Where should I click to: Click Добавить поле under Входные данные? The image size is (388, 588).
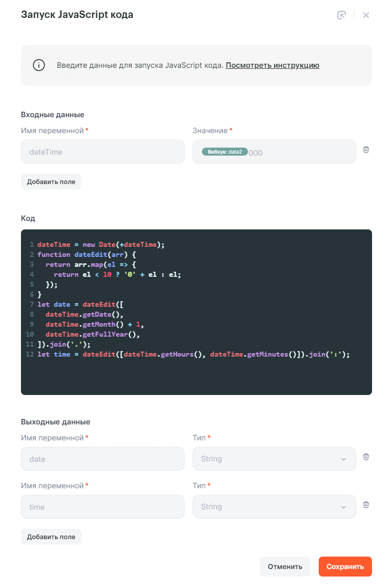pos(51,182)
